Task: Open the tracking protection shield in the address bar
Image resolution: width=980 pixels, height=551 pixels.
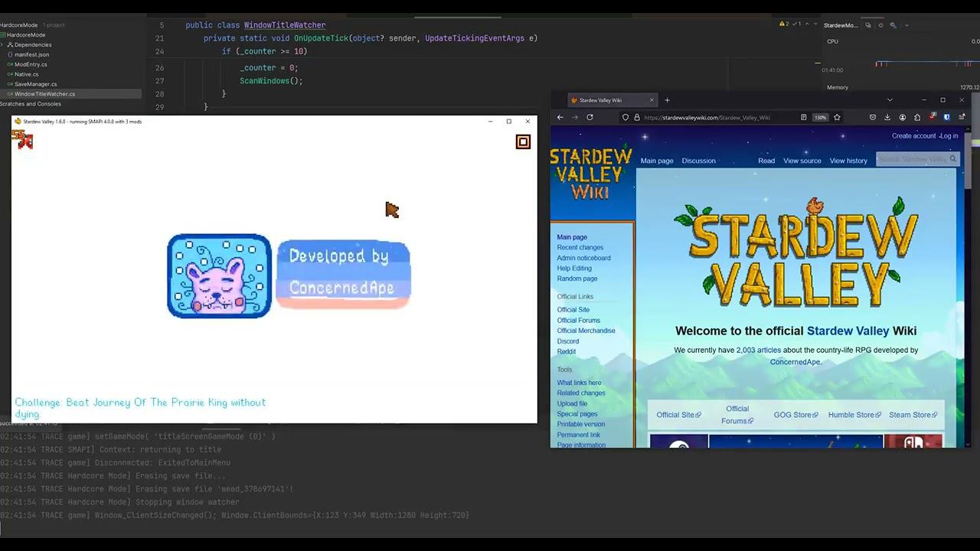Action: (x=626, y=117)
